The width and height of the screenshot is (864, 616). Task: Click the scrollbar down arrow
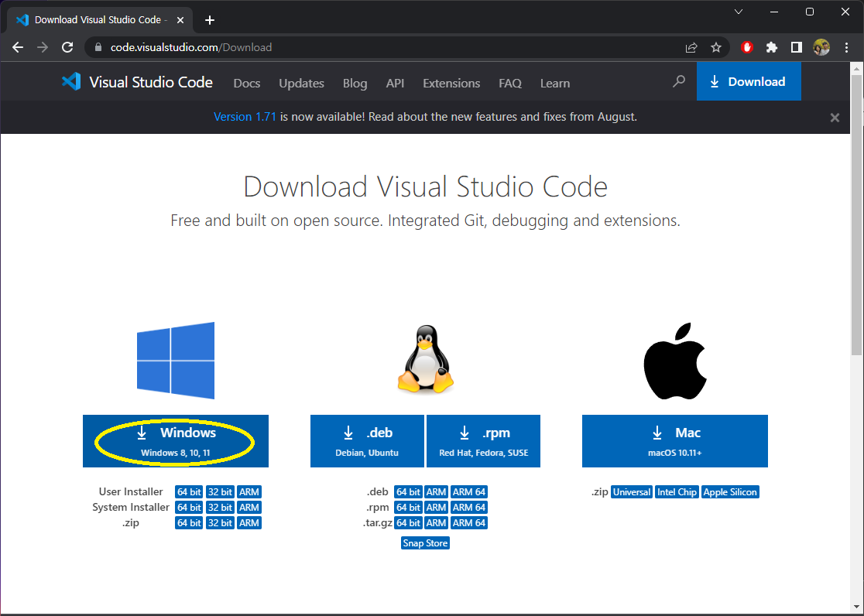tap(856, 607)
